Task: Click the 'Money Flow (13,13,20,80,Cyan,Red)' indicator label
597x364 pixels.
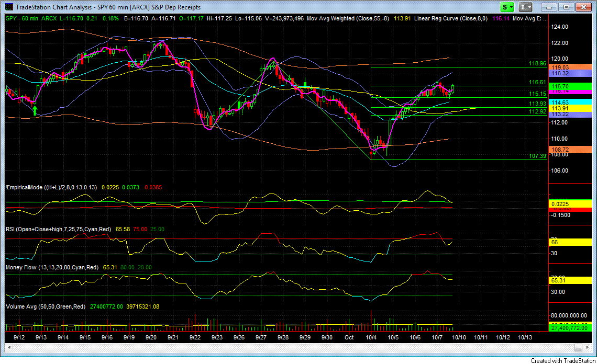Action: pos(52,267)
